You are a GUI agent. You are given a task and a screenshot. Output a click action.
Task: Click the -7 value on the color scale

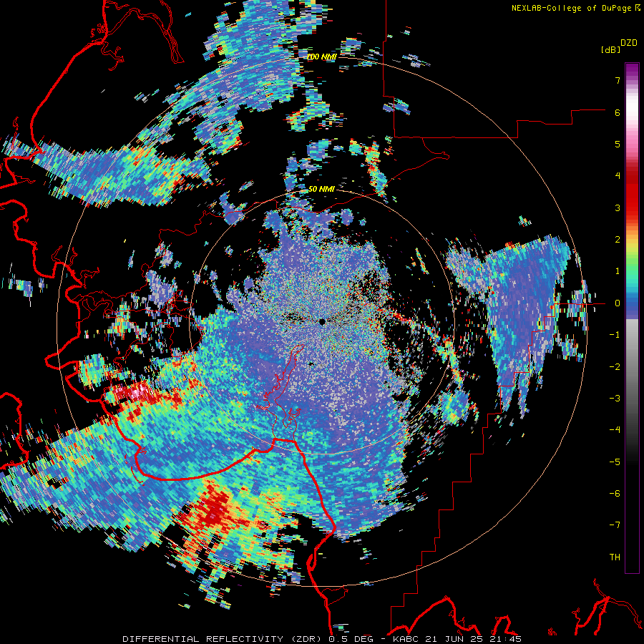point(615,525)
